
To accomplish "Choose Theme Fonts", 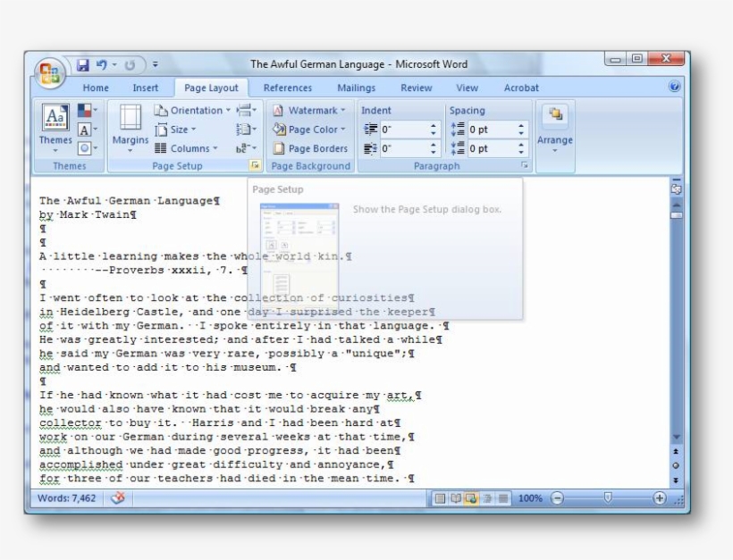I will pos(88,130).
